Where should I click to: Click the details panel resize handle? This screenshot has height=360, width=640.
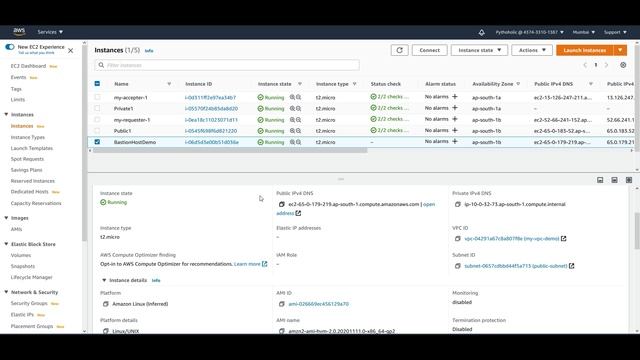tap(341, 179)
